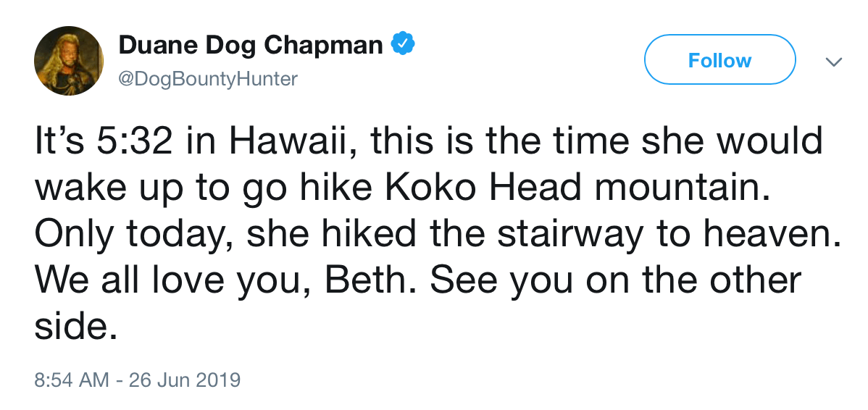Image resolution: width=868 pixels, height=410 pixels.
Task: Open the Duane Dog Chapman display name
Action: pos(251,46)
